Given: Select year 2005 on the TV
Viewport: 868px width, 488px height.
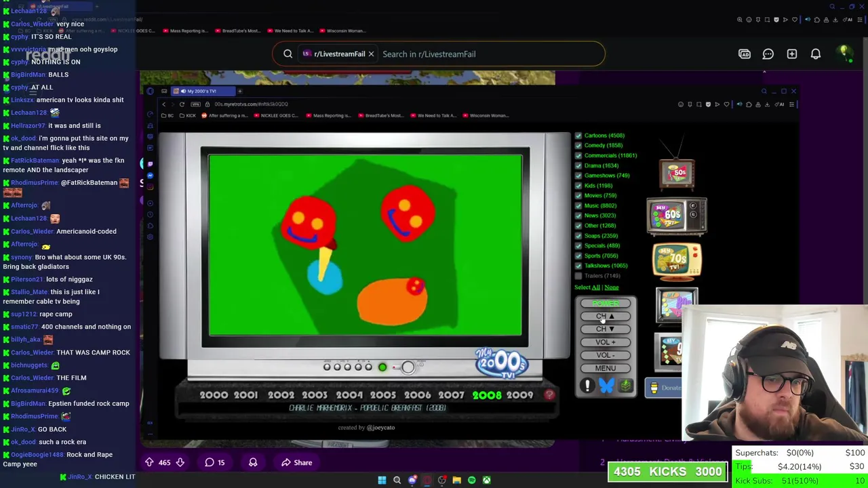Looking at the screenshot, I should point(383,395).
